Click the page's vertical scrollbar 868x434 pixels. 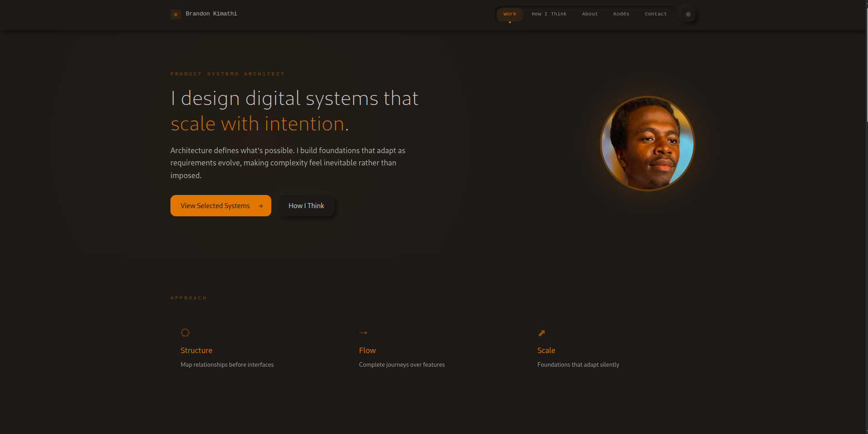click(x=866, y=64)
